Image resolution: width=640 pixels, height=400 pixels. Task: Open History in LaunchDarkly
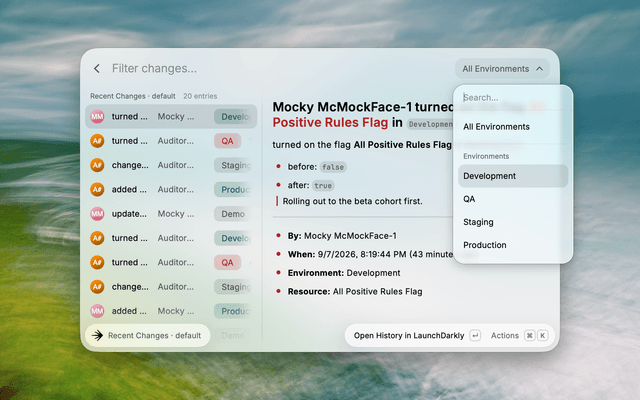click(409, 336)
